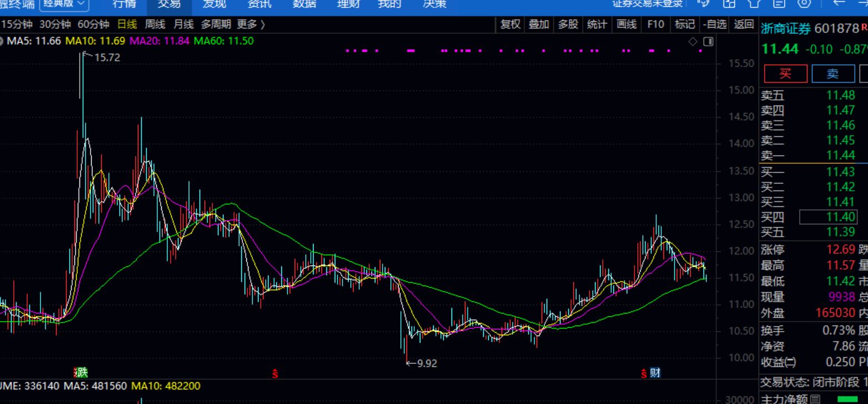
Task: Open the 经典版 version dropdown
Action: tap(65, 4)
